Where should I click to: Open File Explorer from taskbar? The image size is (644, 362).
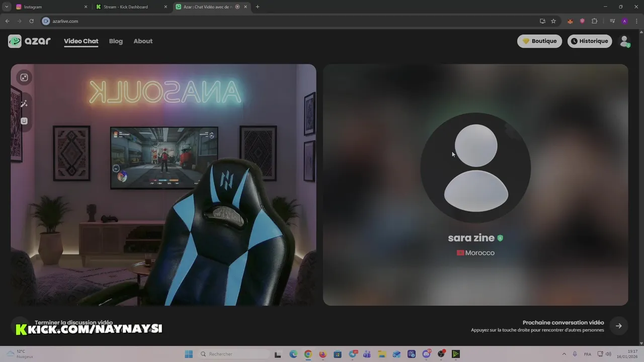pyautogui.click(x=382, y=354)
